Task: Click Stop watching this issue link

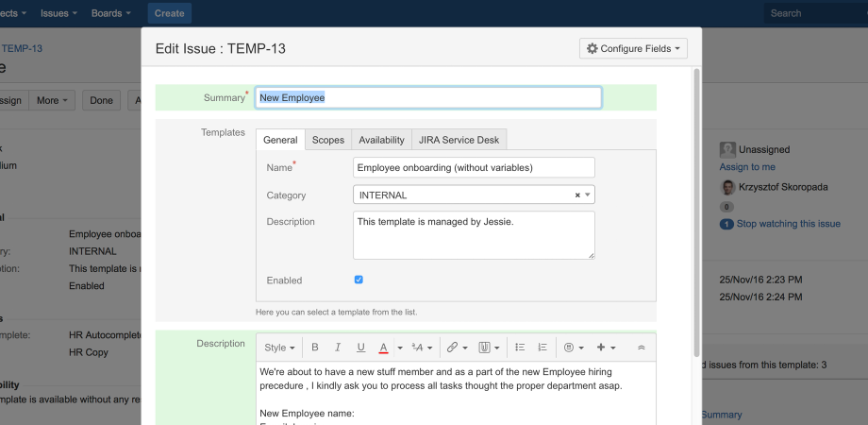Action: [789, 224]
